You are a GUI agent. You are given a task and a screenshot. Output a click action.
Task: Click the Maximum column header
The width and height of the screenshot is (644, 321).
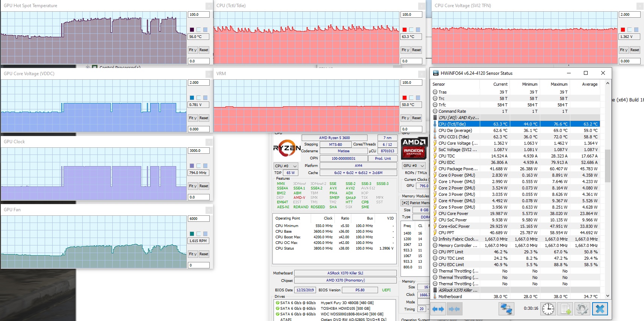pyautogui.click(x=555, y=84)
